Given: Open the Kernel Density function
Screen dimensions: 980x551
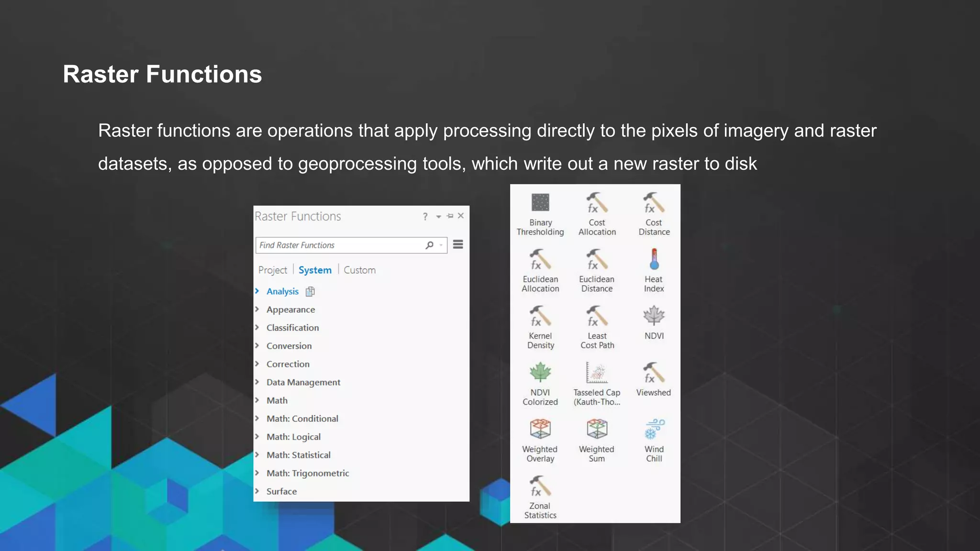Looking at the screenshot, I should pos(540,328).
